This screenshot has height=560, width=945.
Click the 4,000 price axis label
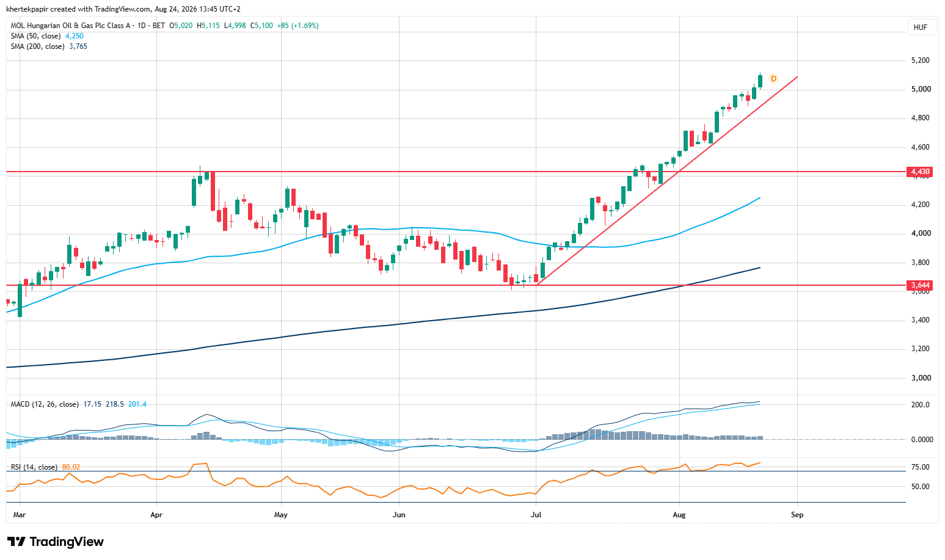coord(921,233)
